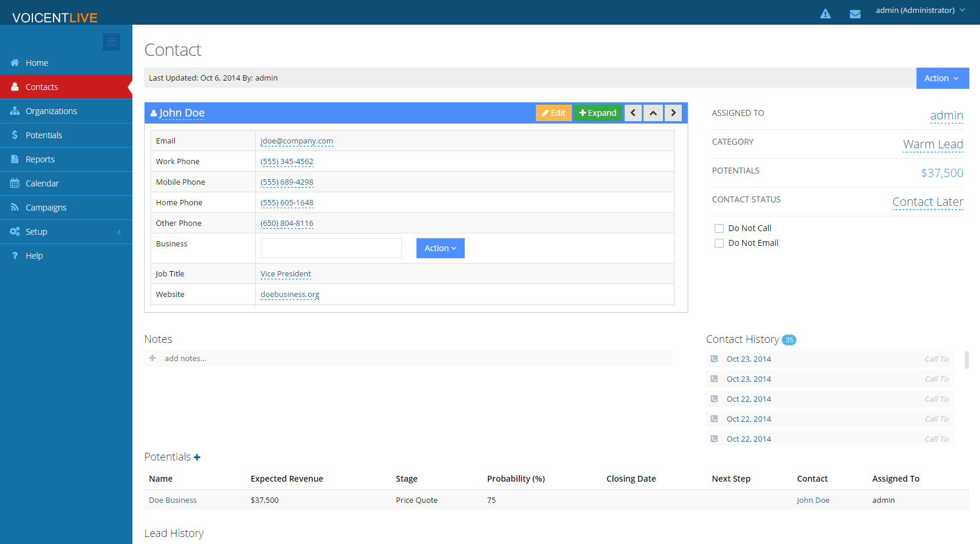Click the plus icon beside add notes
This screenshot has width=980, height=544.
click(x=152, y=358)
